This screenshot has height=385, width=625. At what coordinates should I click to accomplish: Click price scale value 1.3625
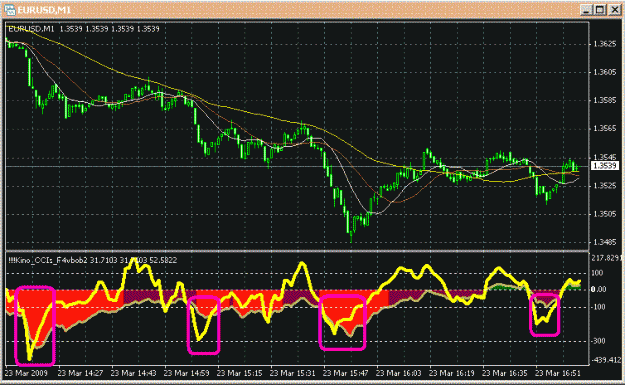pos(605,44)
